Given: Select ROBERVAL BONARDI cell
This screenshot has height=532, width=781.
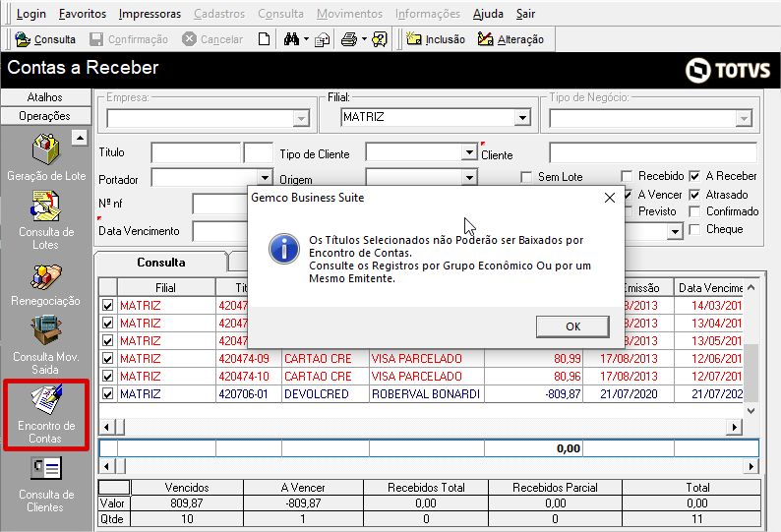Looking at the screenshot, I should pos(426,394).
